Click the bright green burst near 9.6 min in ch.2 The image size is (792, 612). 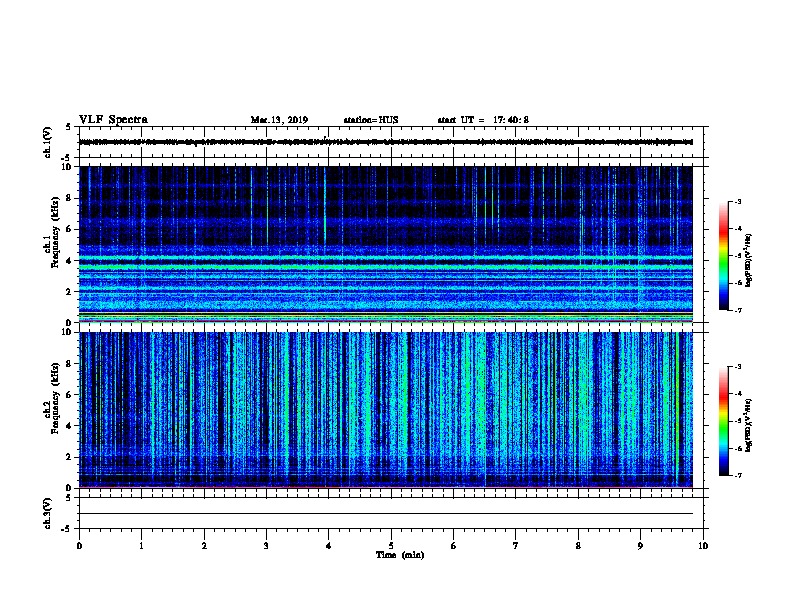click(677, 409)
